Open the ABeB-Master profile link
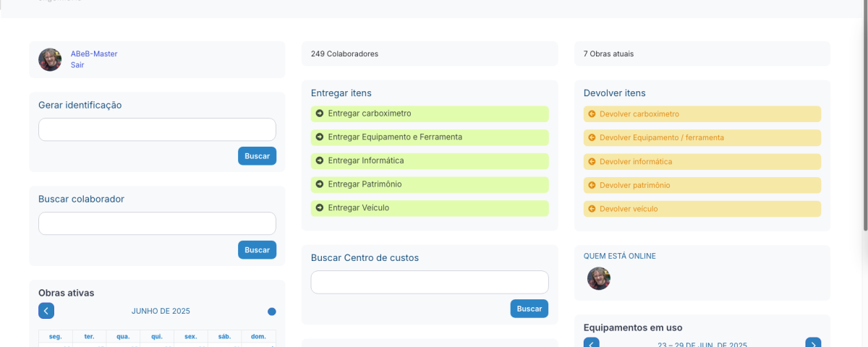 click(94, 54)
